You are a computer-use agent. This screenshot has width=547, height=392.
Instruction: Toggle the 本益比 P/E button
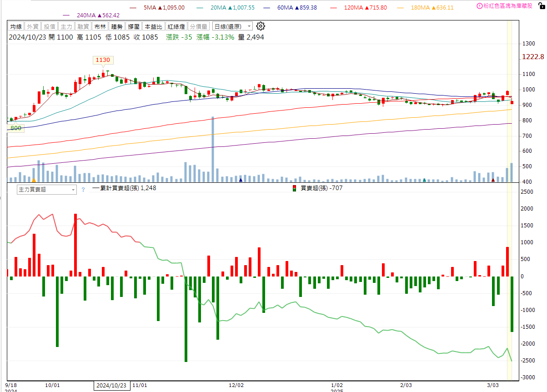pos(153,27)
